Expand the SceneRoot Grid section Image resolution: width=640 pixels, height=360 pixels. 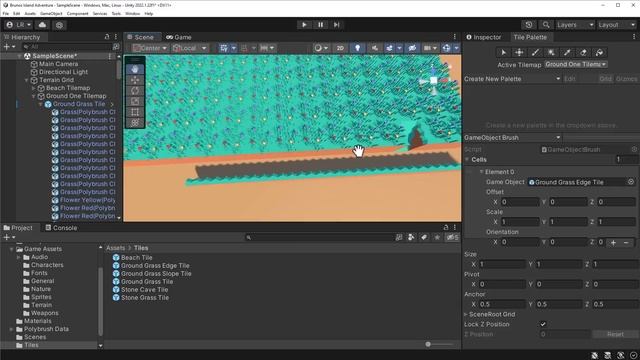[x=466, y=314]
